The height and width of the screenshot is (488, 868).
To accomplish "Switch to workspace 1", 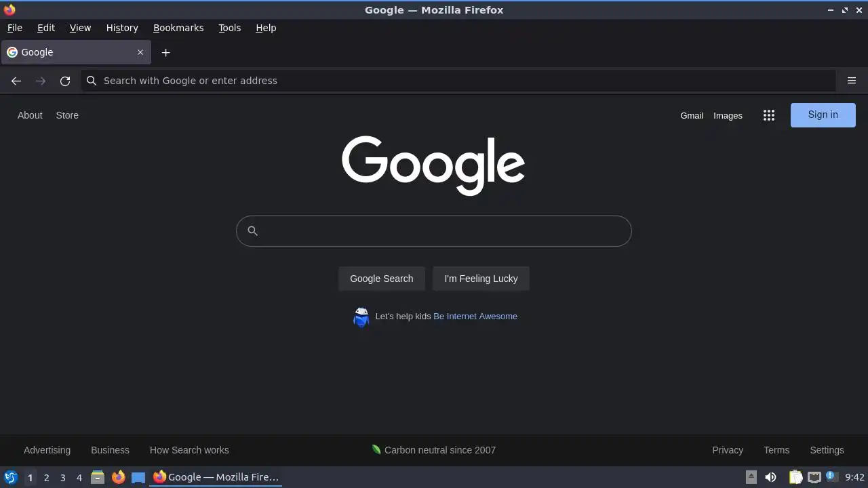I will (30, 477).
